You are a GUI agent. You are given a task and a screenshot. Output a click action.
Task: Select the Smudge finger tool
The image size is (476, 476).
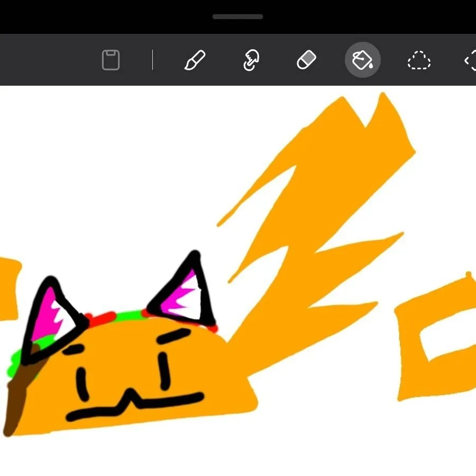pos(251,60)
